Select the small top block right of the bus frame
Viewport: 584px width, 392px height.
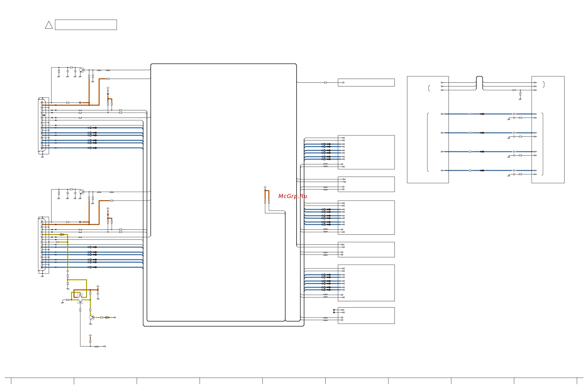tap(366, 83)
